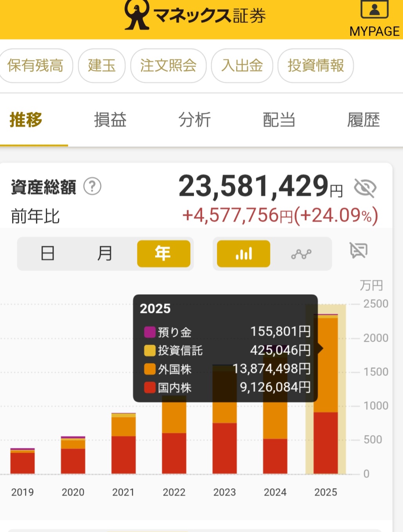403x532 pixels.
Task: Switch to the line chart view icon
Action: coord(301,254)
